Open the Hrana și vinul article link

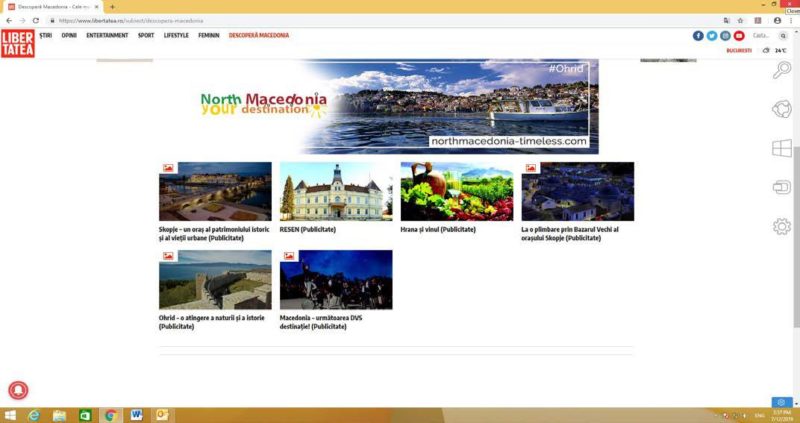click(438, 230)
